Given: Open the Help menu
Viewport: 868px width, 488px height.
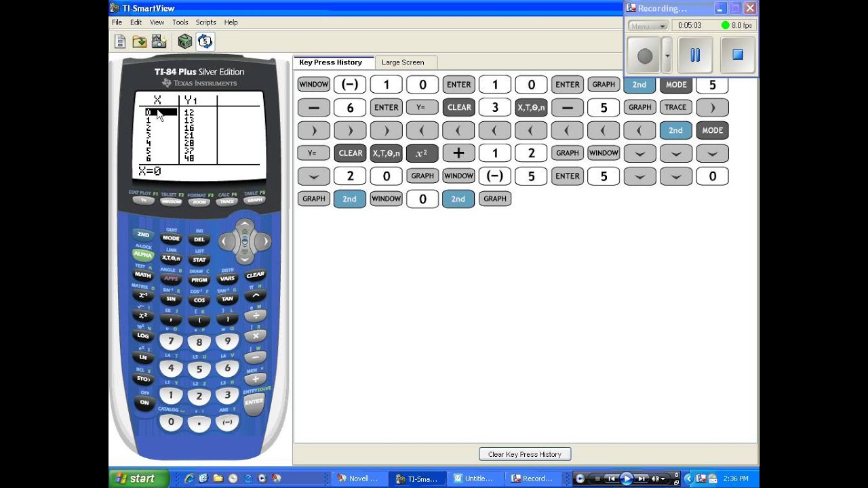Looking at the screenshot, I should [231, 22].
